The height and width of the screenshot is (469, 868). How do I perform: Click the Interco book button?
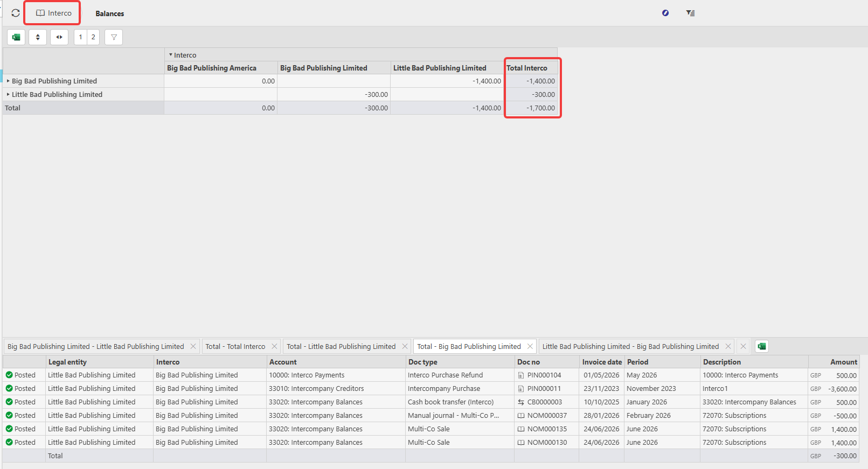click(x=52, y=13)
